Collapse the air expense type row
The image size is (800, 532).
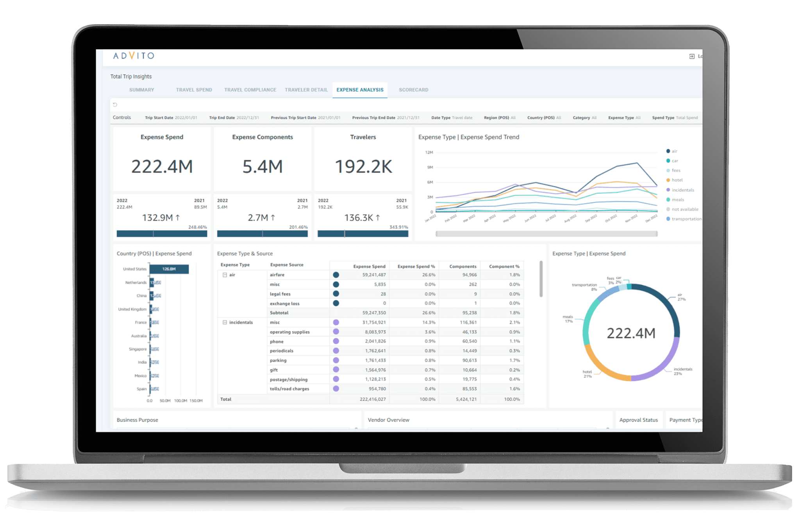pyautogui.click(x=225, y=275)
